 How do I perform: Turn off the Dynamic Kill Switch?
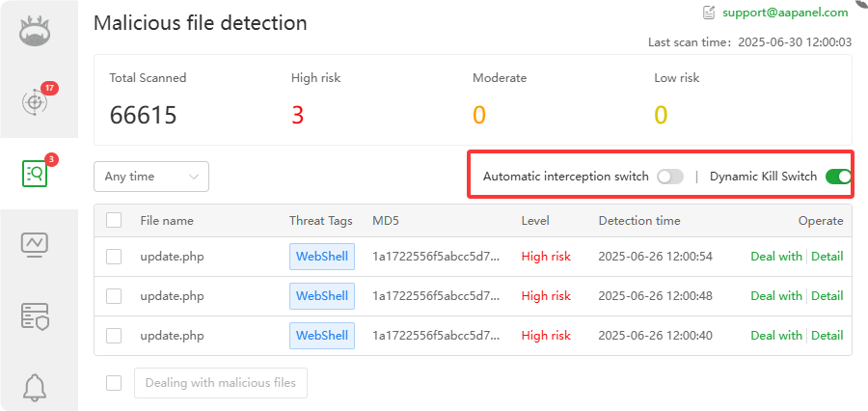pyautogui.click(x=838, y=177)
